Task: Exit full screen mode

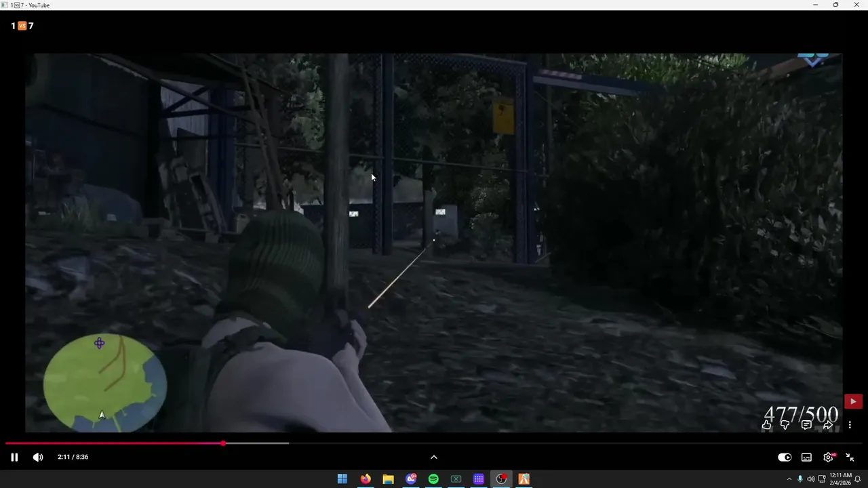Action: [x=850, y=457]
